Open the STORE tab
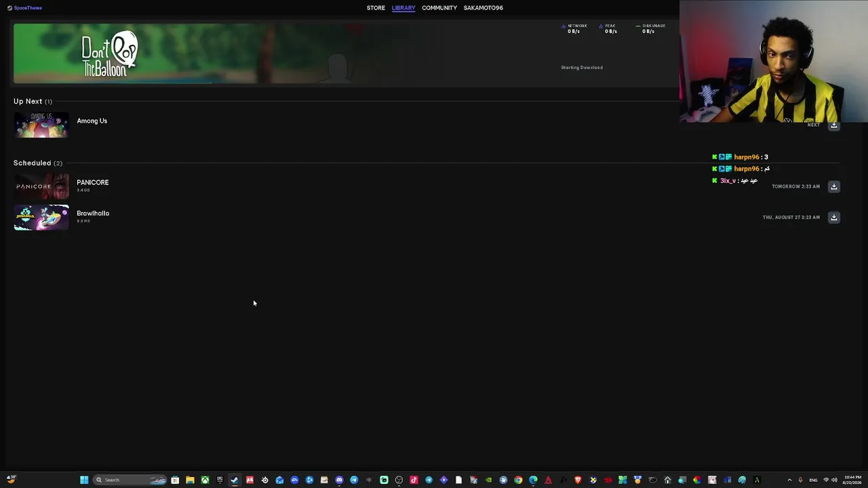Image resolution: width=868 pixels, height=488 pixels. (376, 8)
